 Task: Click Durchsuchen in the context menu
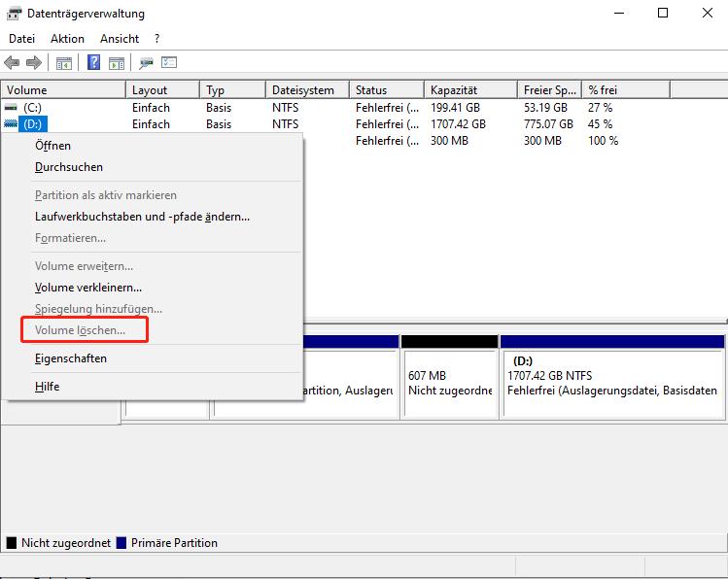[x=68, y=167]
